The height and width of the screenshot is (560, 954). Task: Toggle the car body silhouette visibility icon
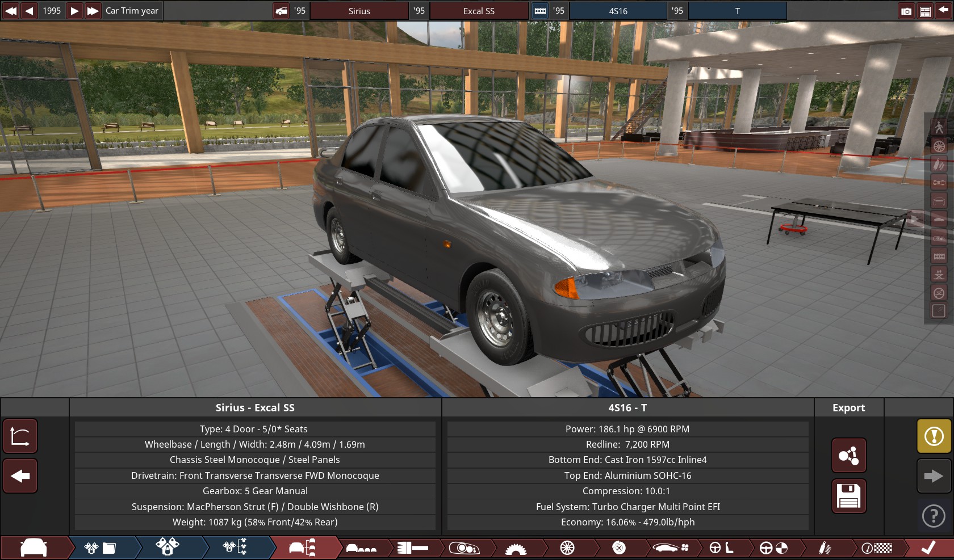[x=939, y=220]
